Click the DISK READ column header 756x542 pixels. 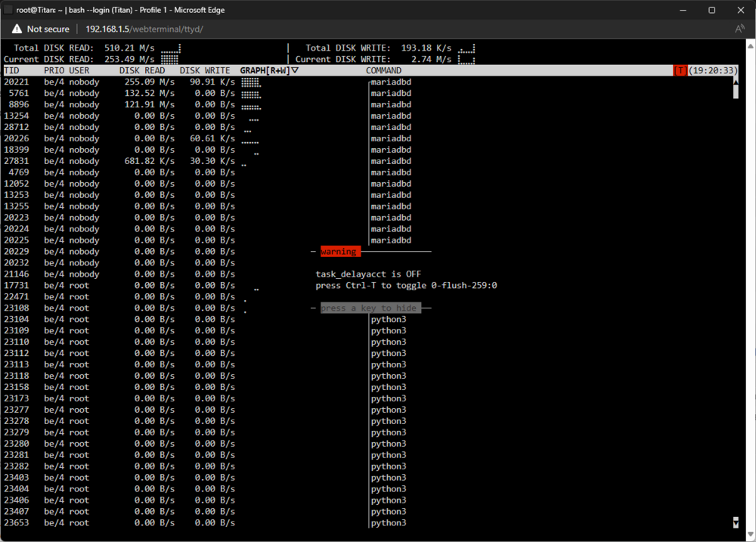pyautogui.click(x=142, y=70)
